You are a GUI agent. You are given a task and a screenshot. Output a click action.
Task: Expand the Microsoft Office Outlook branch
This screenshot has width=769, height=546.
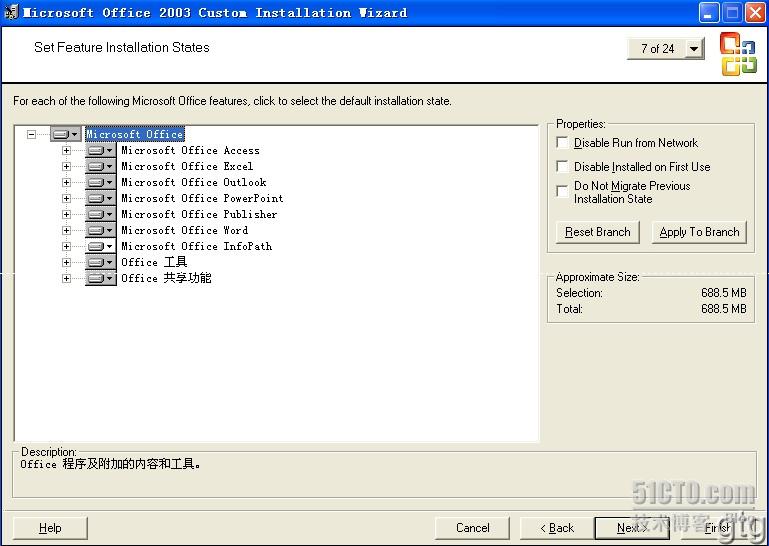[66, 182]
